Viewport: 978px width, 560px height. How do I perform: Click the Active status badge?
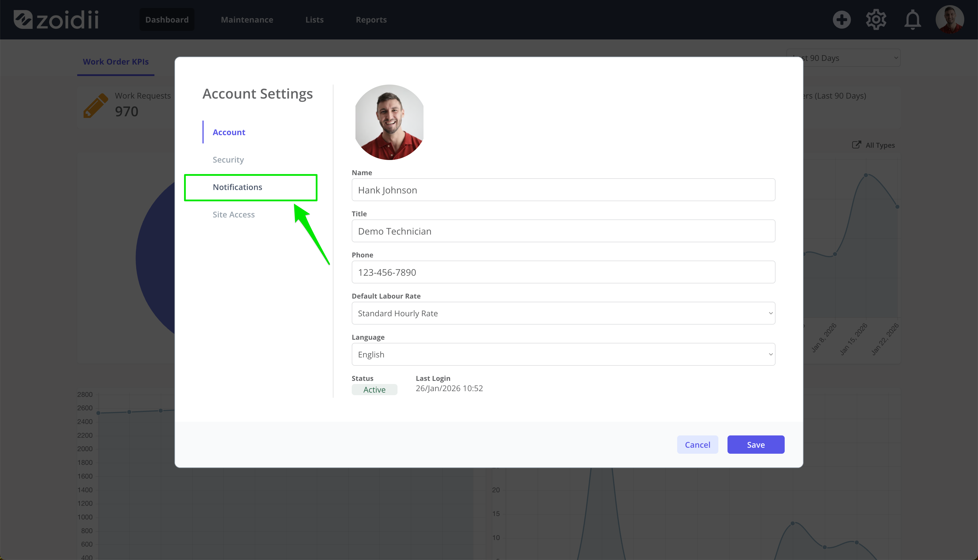(x=375, y=390)
